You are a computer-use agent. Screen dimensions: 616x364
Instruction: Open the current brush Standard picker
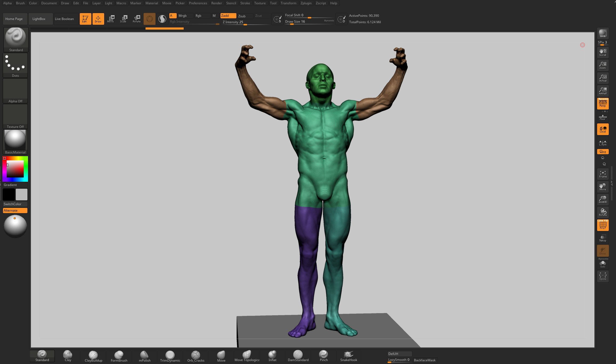point(16,39)
